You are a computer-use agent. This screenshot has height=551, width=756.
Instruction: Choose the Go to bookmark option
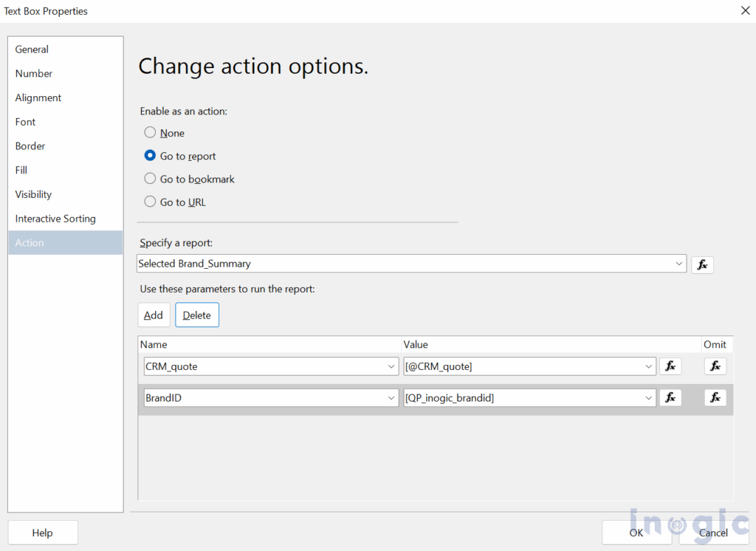coord(150,179)
